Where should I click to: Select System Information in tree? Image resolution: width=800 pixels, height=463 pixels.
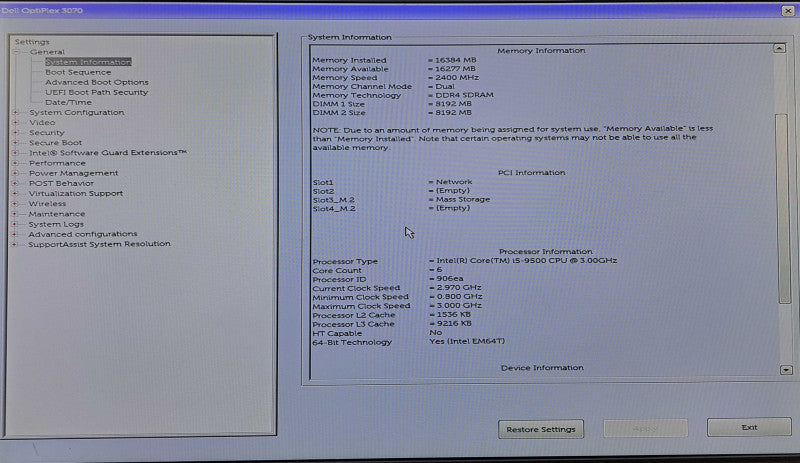[88, 62]
